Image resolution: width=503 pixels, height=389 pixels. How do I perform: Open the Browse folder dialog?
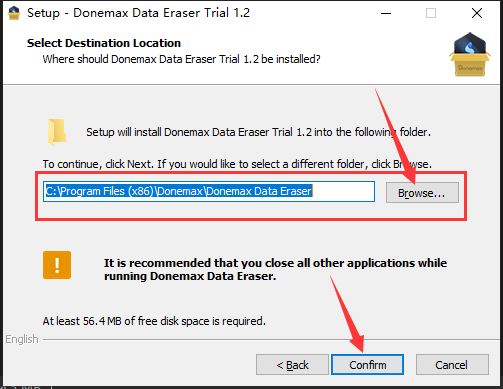click(x=422, y=193)
